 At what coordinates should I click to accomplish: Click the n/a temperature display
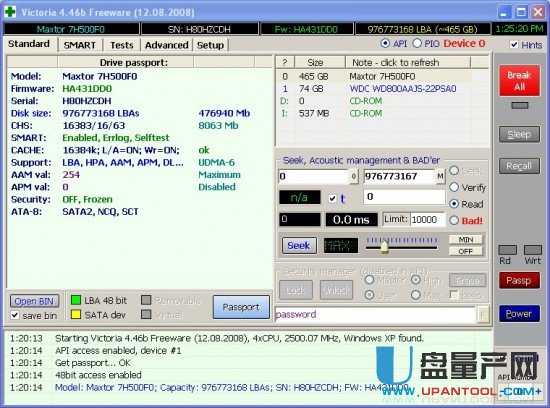[300, 198]
